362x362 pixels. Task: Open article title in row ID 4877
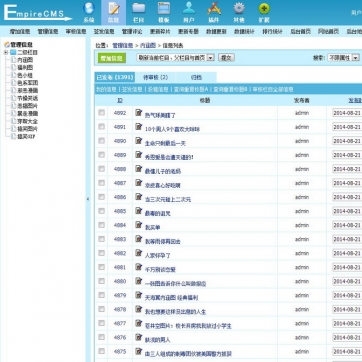(188, 326)
